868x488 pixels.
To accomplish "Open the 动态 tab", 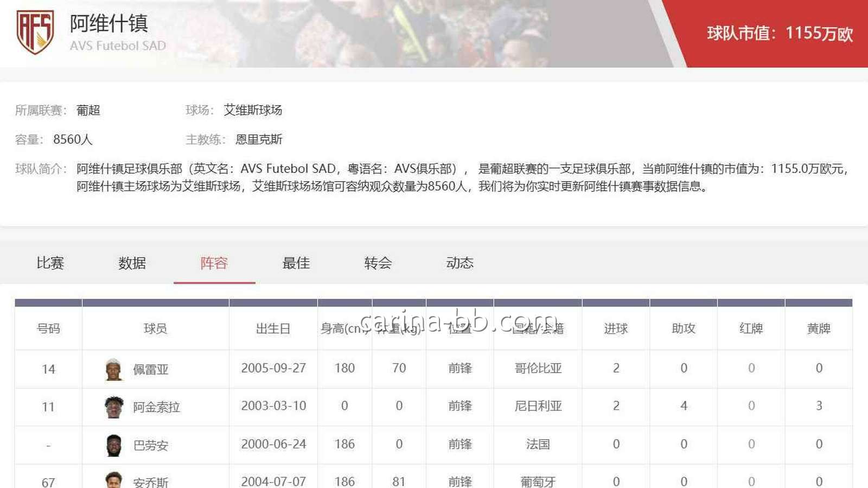I will pos(460,263).
